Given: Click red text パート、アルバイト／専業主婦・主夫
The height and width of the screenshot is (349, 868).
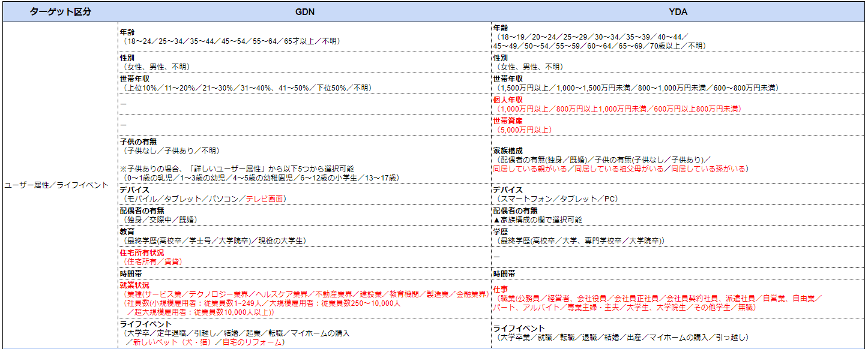Looking at the screenshot, I should tap(625, 307).
